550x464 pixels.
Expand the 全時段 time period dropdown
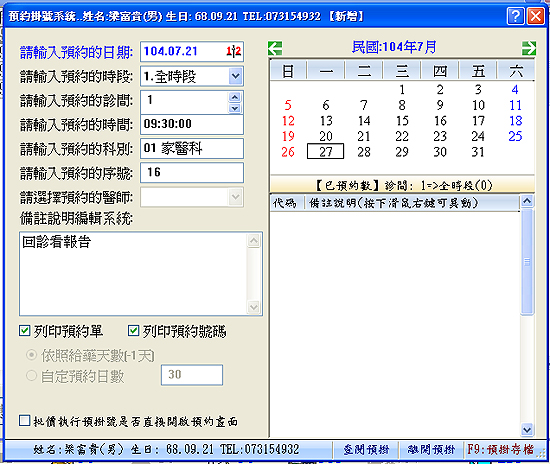click(235, 76)
